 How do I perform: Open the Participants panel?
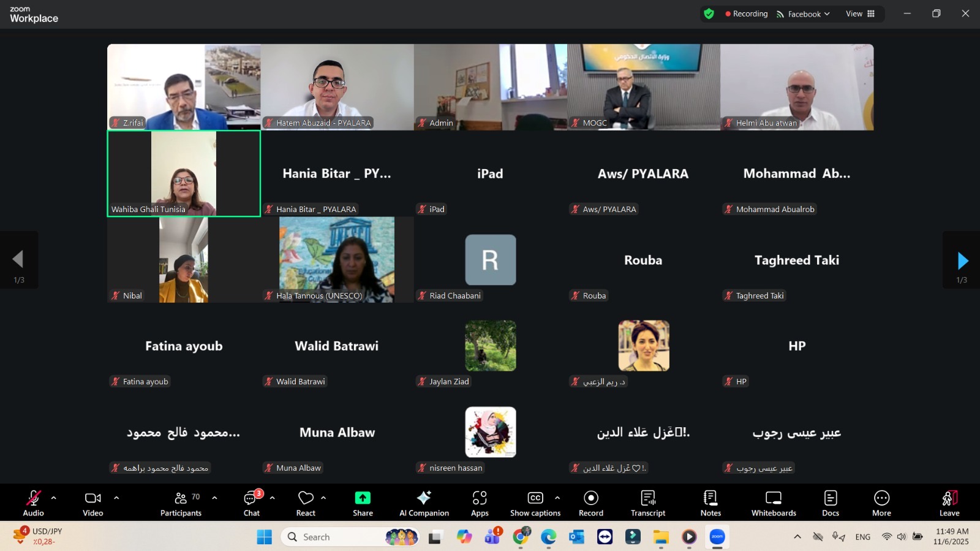[181, 503]
